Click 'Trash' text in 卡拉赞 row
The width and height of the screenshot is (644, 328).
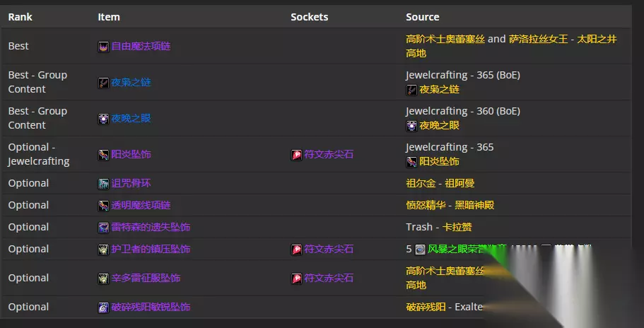419,227
